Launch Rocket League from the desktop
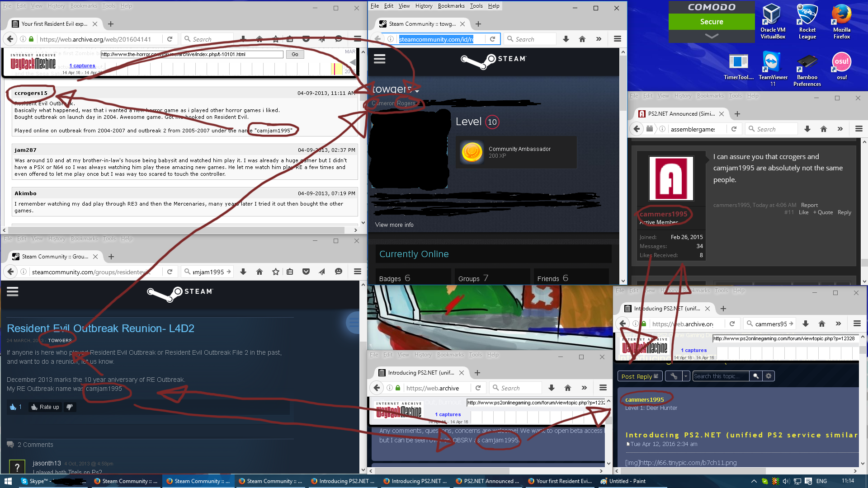Viewport: 868px width, 488px height. tap(807, 21)
